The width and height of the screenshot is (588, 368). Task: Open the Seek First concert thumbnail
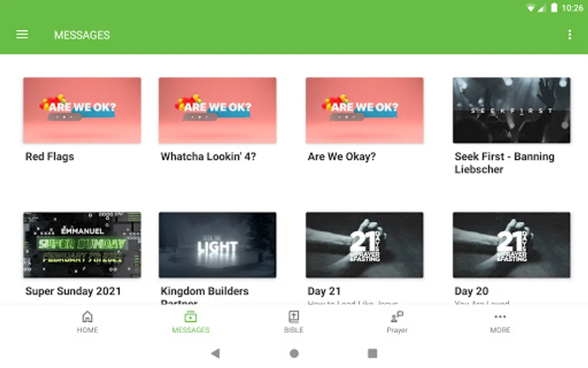coord(512,110)
